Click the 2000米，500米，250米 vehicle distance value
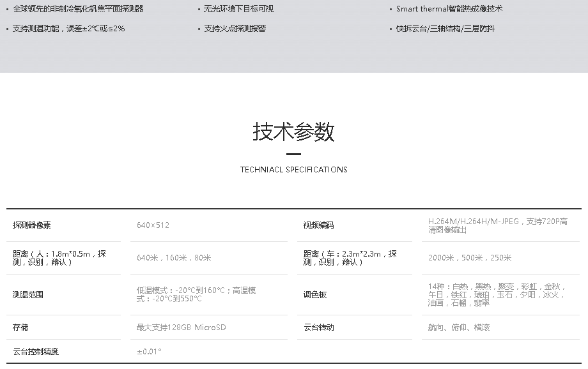Screen dimensions: 588x369 point(470,258)
